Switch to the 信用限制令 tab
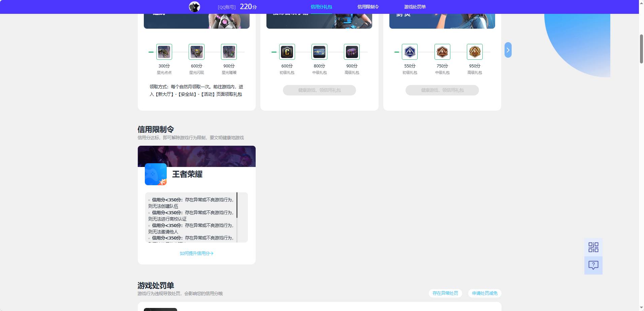Screen dimensions: 644x311 (368, 7)
